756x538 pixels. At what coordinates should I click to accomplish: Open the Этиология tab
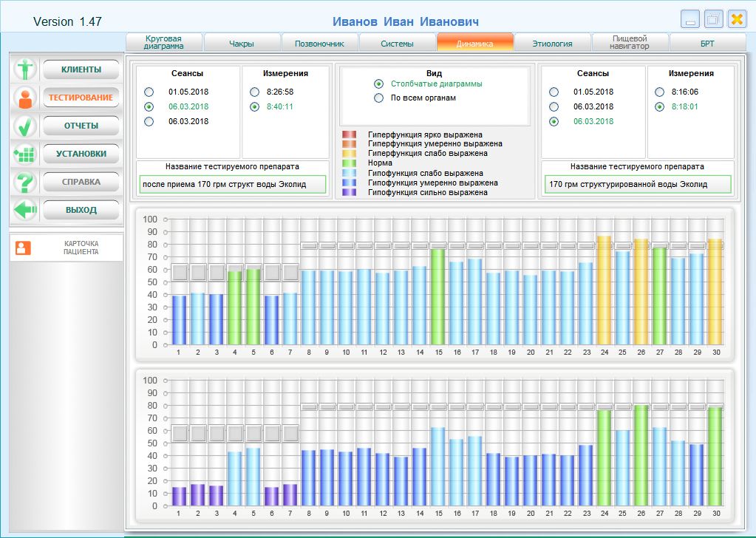point(552,44)
